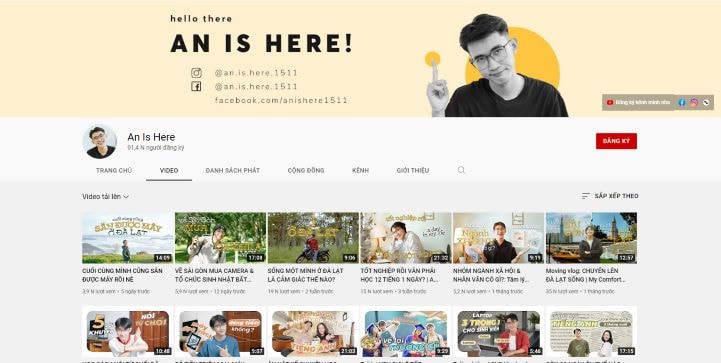Open the 21:32 study video thumbnail
Image resolution: width=721 pixels, height=363 pixels.
406,237
